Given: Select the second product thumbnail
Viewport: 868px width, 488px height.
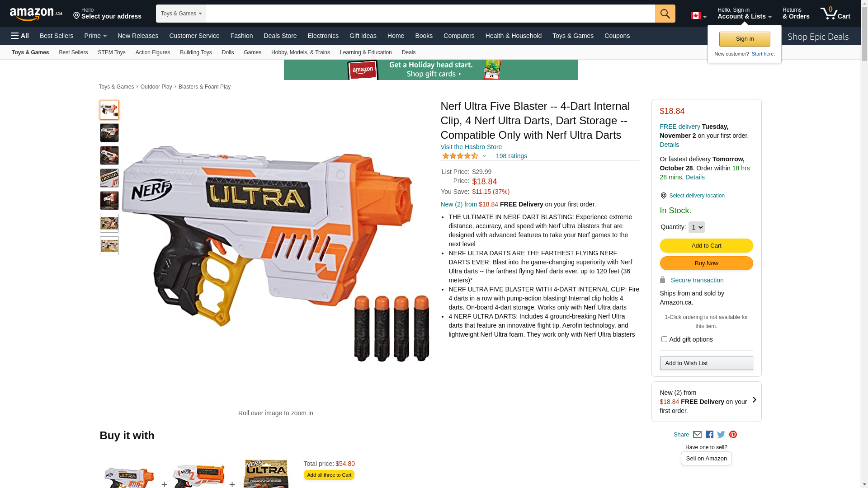Looking at the screenshot, I should [109, 133].
